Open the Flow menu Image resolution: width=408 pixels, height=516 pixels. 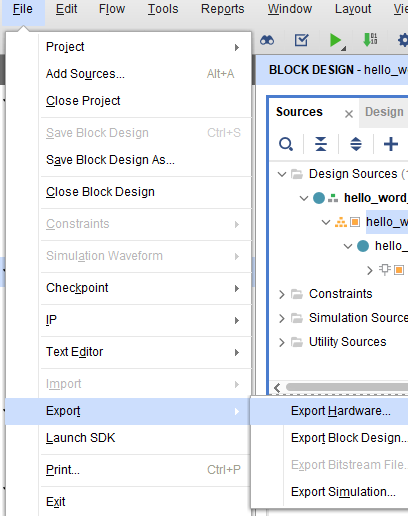pyautogui.click(x=112, y=9)
